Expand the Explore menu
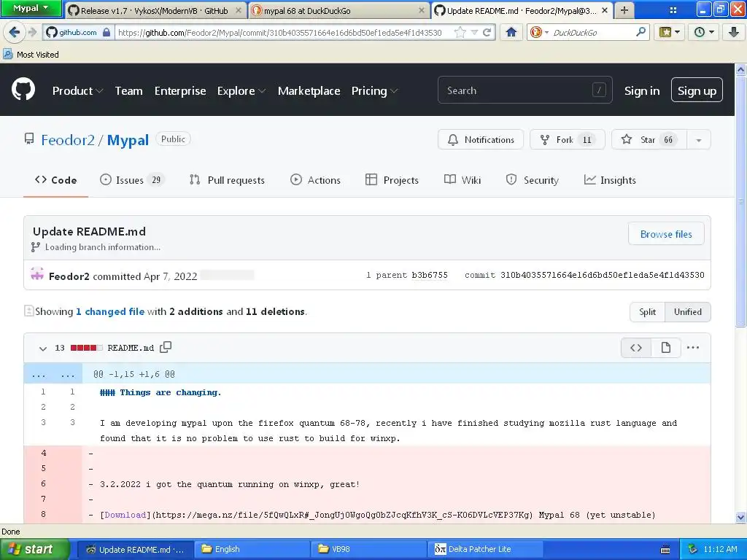This screenshot has width=747, height=560. point(241,90)
